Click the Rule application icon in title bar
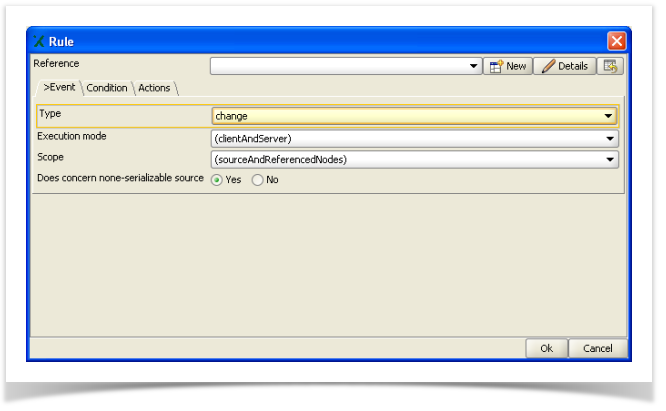 point(39,41)
